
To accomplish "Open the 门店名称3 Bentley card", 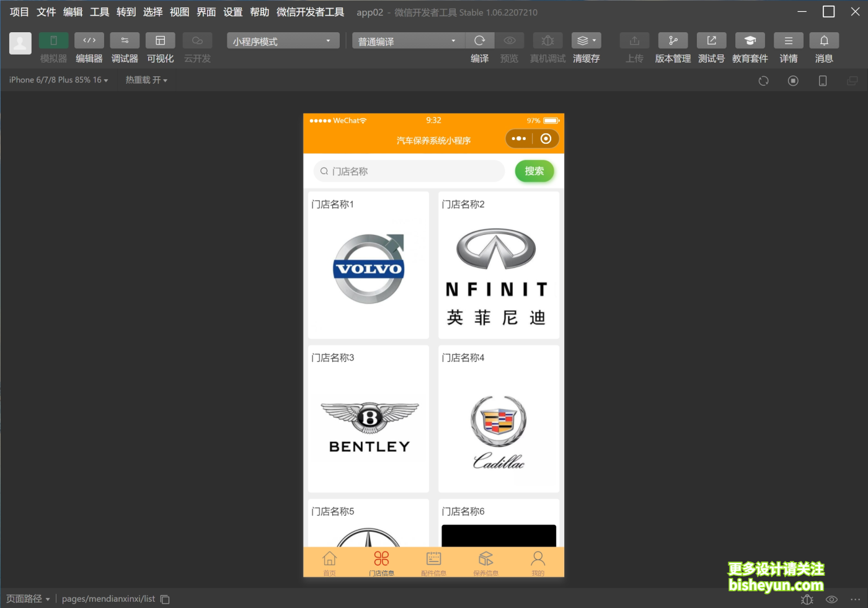I will (x=368, y=419).
